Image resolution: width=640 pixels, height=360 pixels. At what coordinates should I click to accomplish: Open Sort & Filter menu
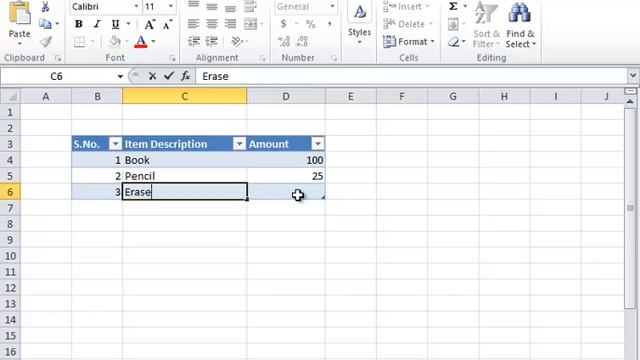[486, 24]
